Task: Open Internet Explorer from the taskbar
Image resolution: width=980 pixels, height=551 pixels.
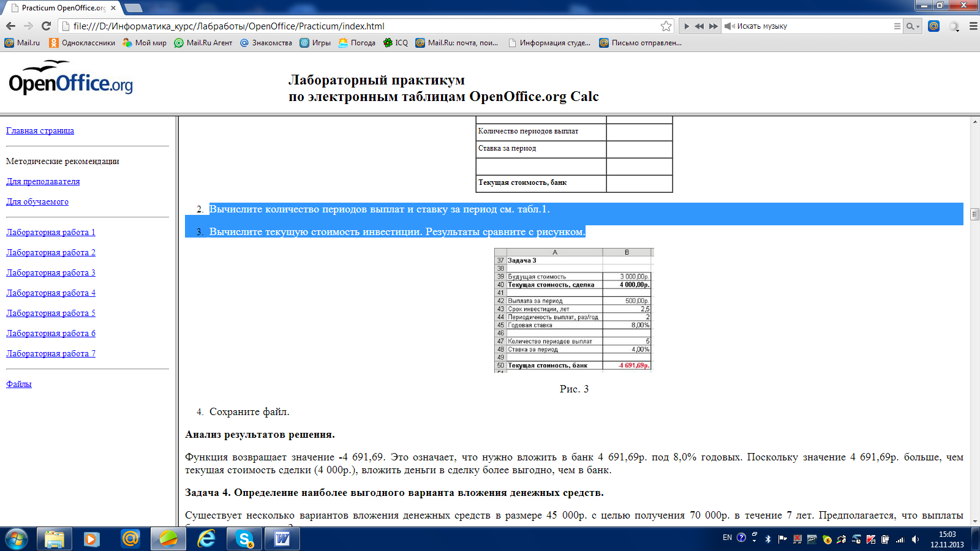Action: coord(206,539)
